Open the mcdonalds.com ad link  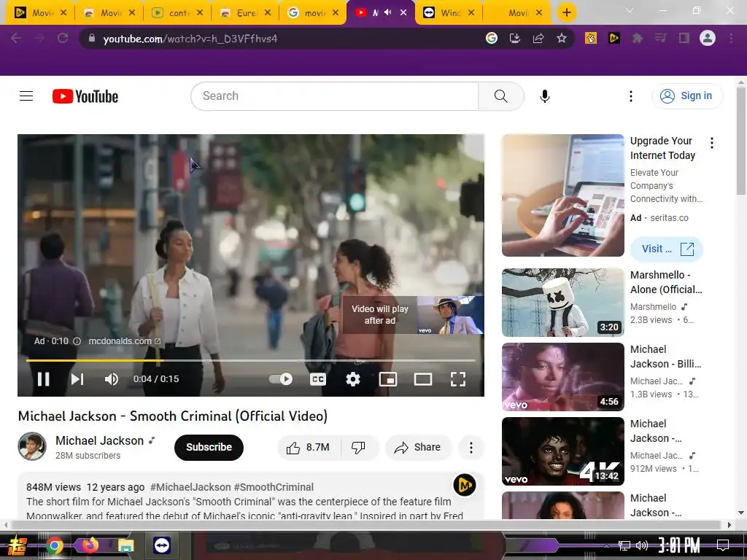coord(124,341)
